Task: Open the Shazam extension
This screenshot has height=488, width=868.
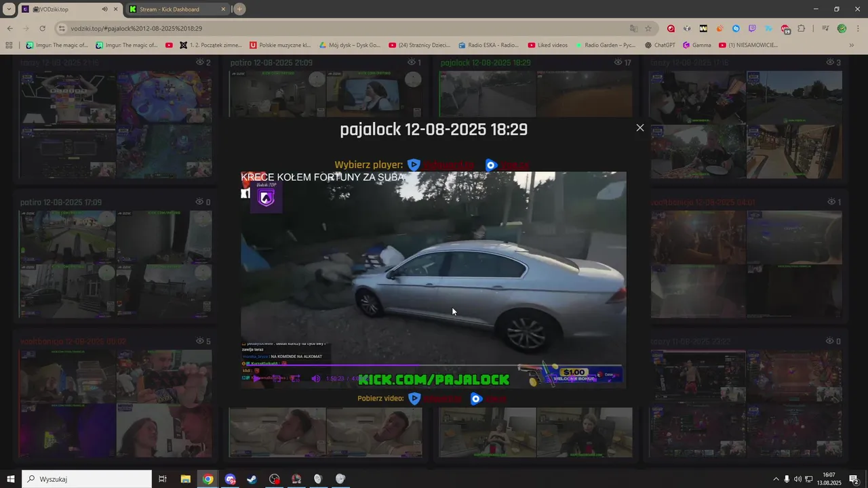Action: pos(736,28)
